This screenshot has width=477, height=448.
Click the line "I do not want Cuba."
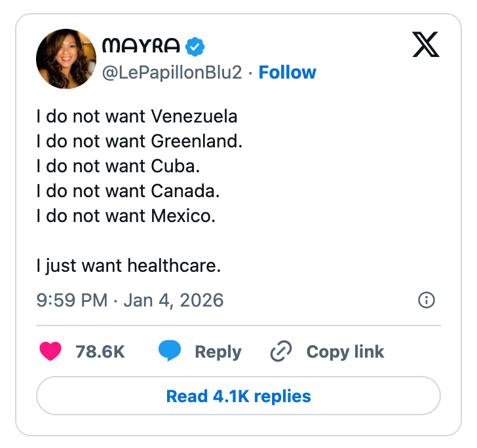pos(118,166)
